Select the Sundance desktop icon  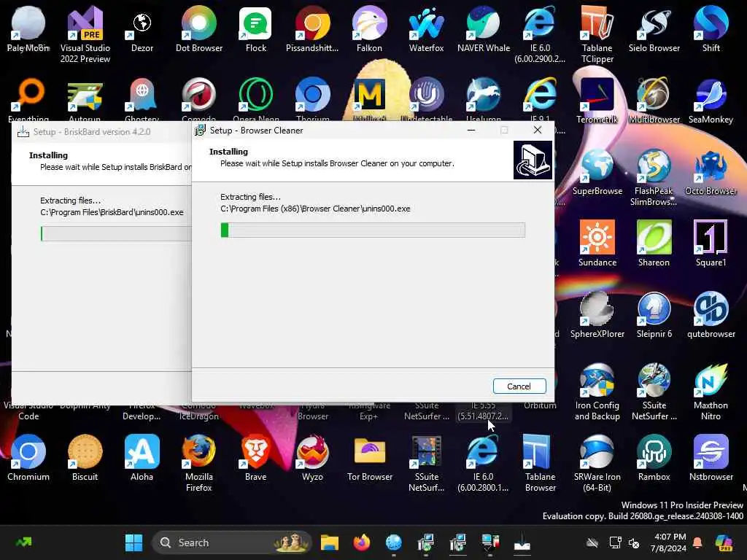597,244
